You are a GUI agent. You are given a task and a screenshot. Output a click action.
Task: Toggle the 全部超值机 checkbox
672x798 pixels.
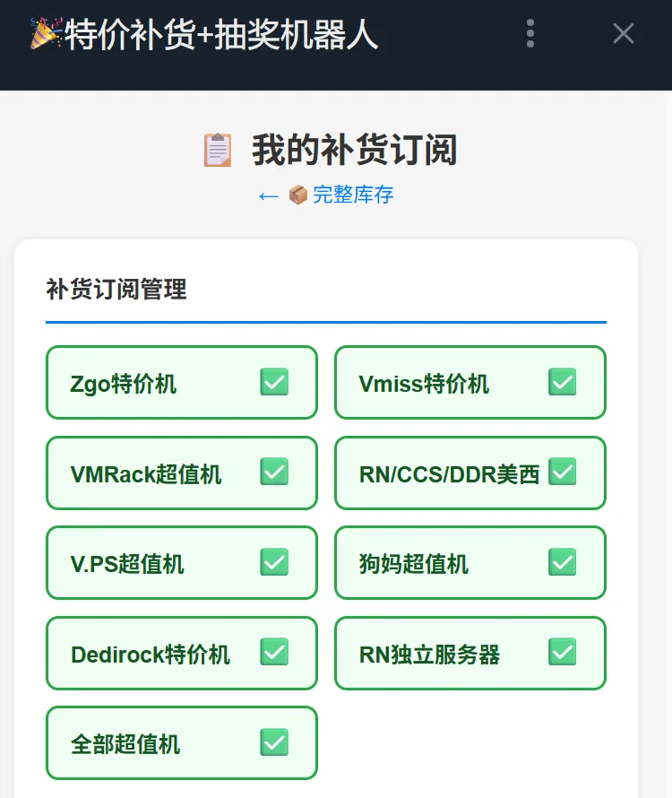point(274,742)
